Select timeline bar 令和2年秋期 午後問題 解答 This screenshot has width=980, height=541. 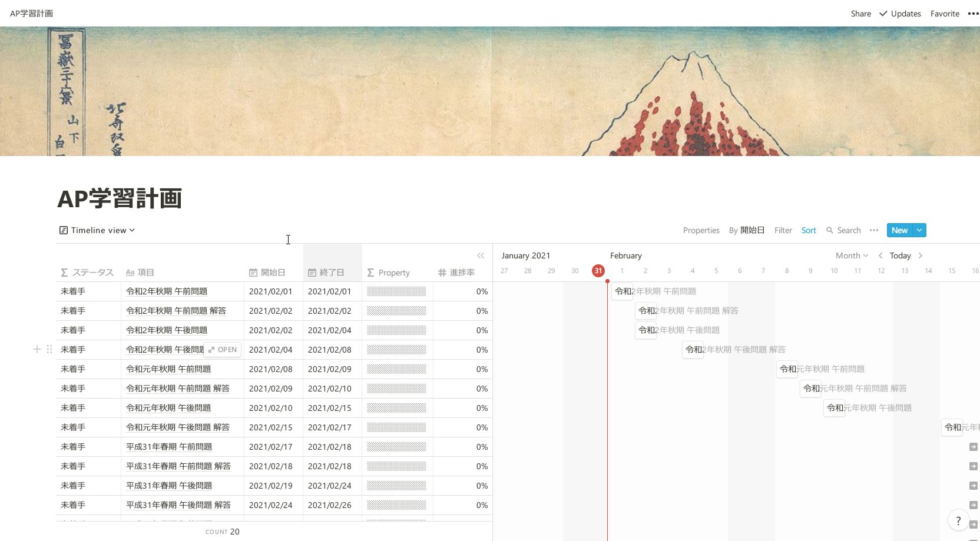click(693, 349)
